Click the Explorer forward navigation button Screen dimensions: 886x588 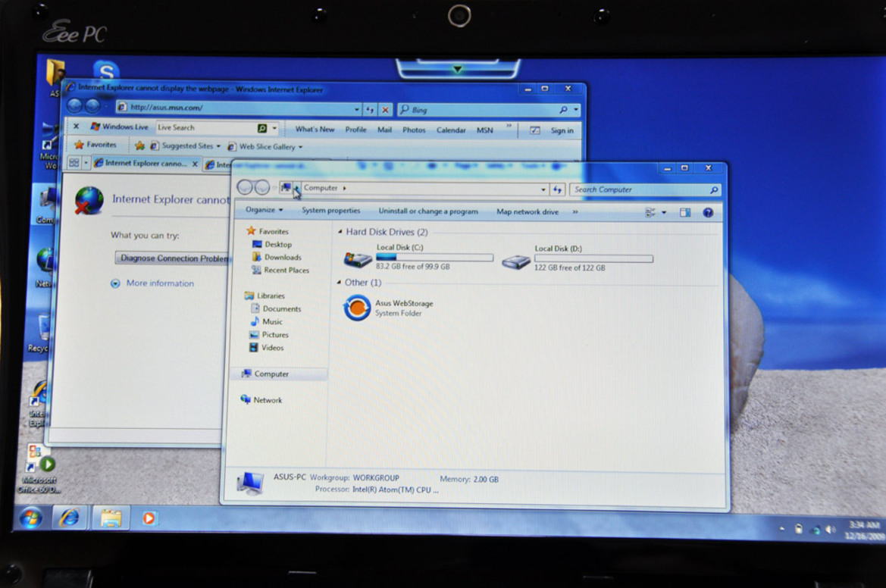point(262,187)
